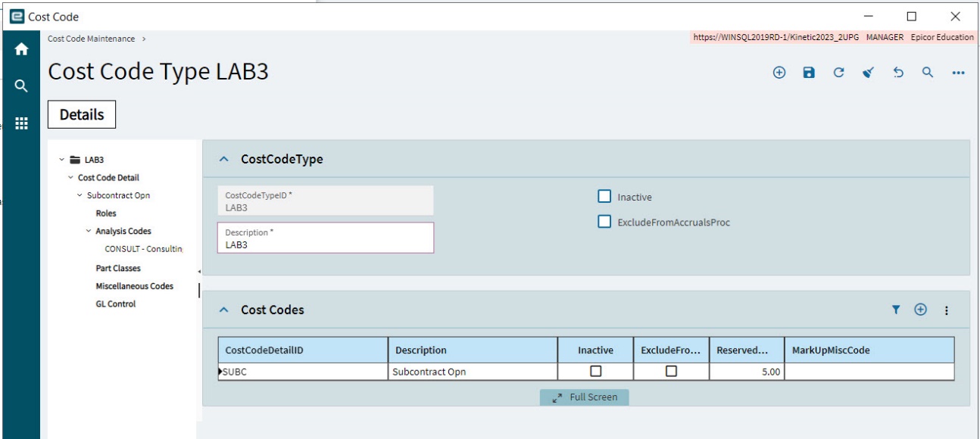
Task: Click the breadcrumb chevron after Cost Code Maintenance
Action: point(144,39)
